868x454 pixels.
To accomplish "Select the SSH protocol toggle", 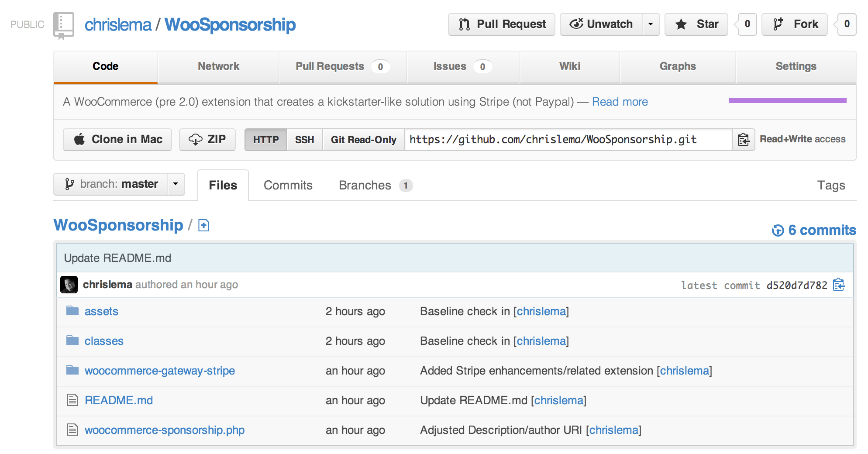I will pos(304,139).
